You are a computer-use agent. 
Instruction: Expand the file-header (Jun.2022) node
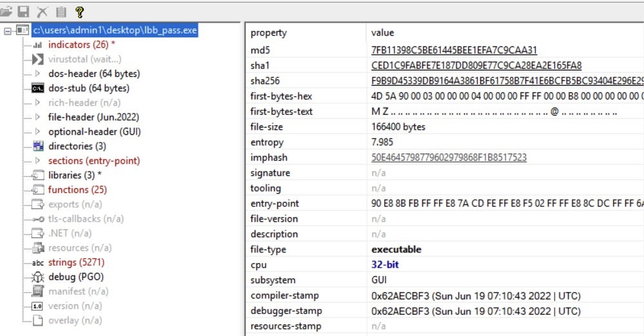[x=37, y=117]
